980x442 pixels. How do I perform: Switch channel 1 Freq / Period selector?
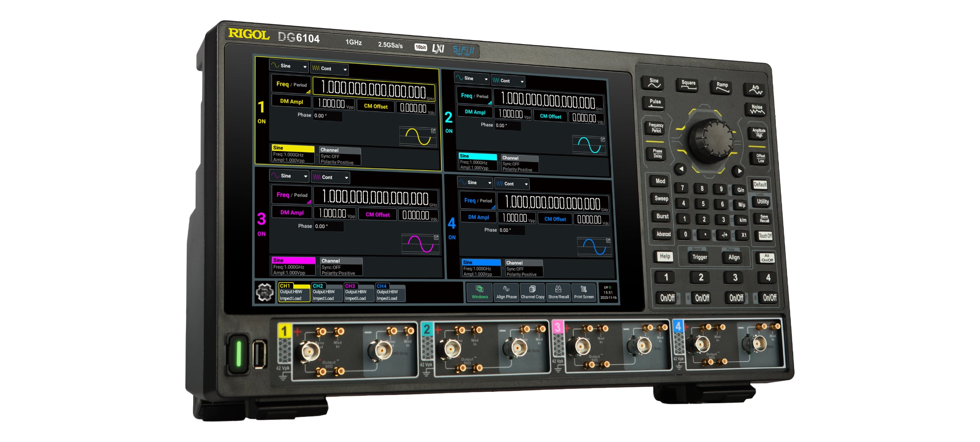pos(292,84)
